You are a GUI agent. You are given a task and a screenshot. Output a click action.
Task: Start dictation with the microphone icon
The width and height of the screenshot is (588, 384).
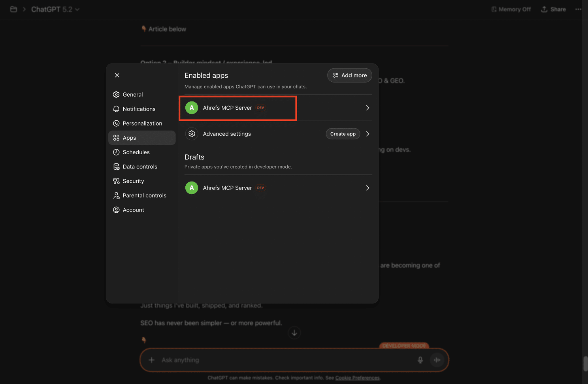pyautogui.click(x=420, y=360)
